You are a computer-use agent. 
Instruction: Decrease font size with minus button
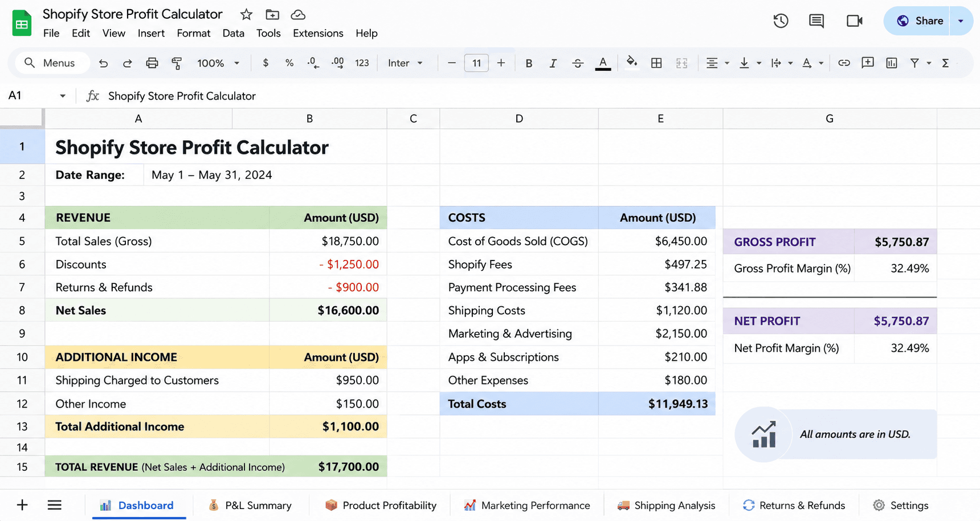pyautogui.click(x=452, y=63)
